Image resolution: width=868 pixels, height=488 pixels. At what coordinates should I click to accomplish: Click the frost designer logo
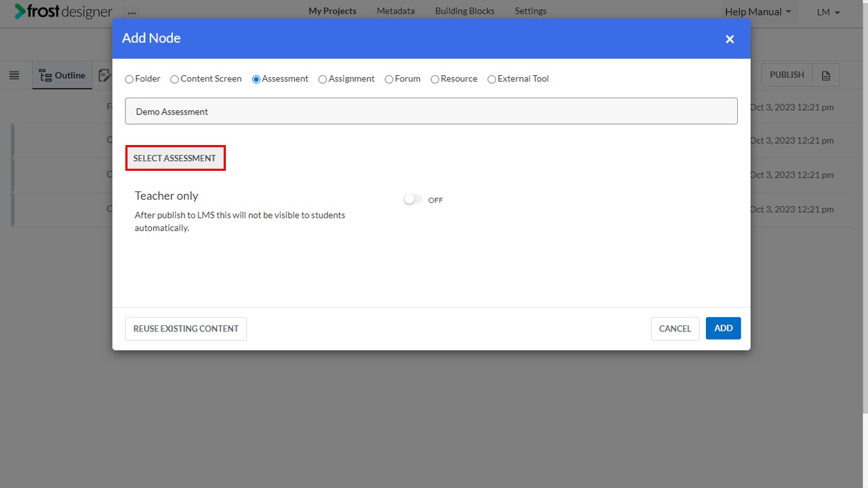(63, 12)
